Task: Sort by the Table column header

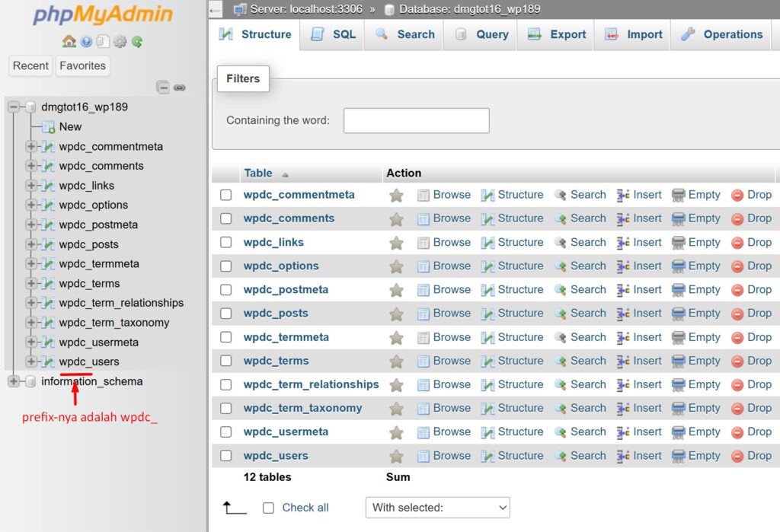Action: click(x=258, y=173)
